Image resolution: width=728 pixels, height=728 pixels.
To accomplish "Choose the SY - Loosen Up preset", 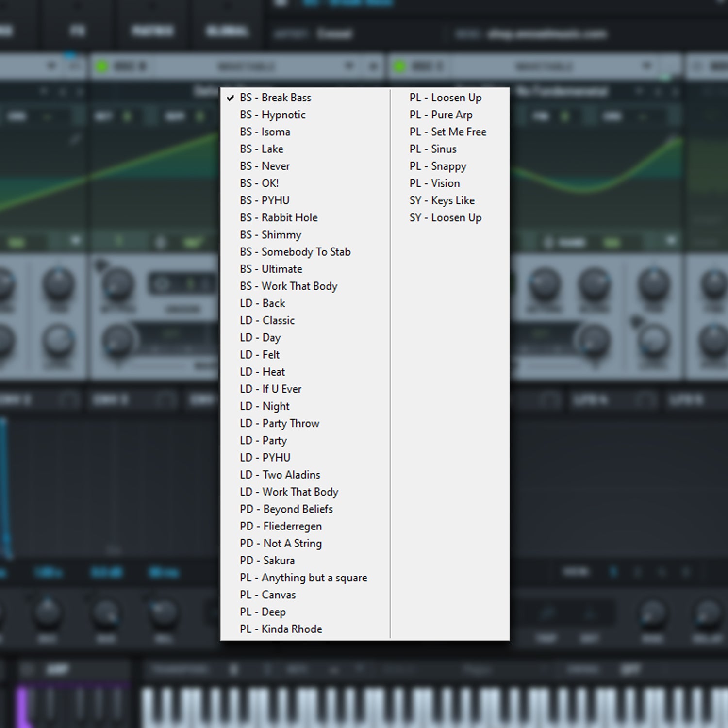I will (445, 217).
